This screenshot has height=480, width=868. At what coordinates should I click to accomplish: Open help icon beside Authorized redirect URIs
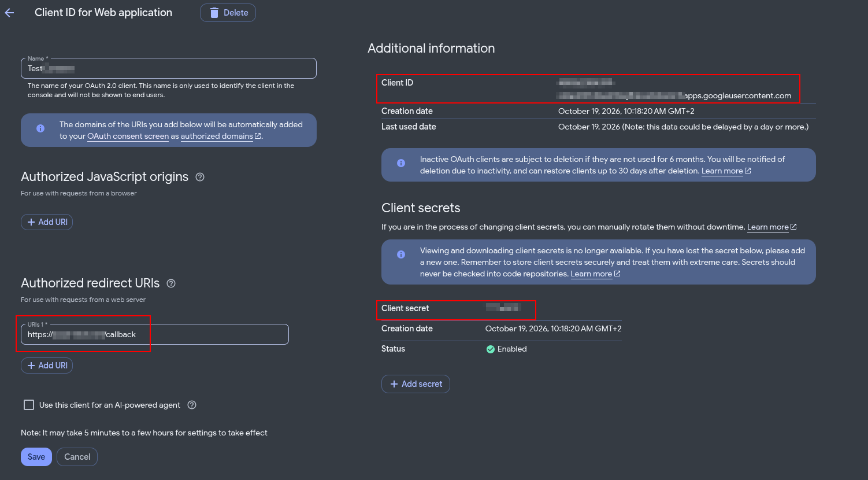(x=171, y=283)
